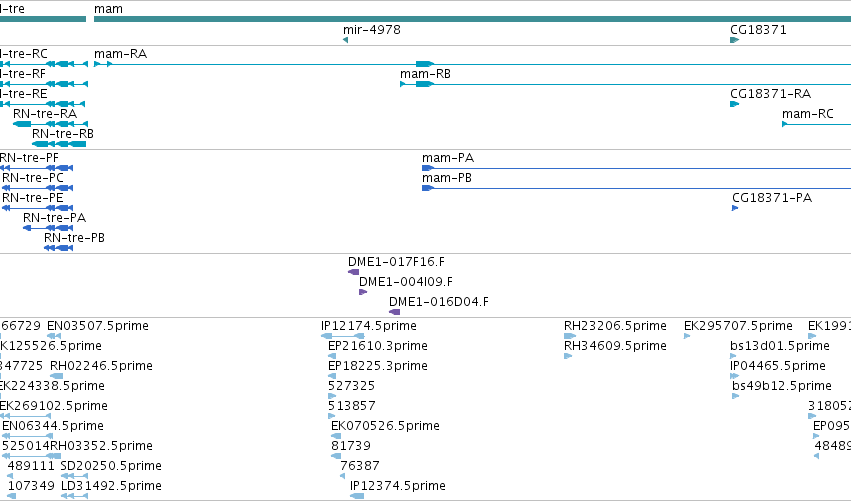Select the mam gene bar
Screen dimensions: 851x501
click(472, 19)
